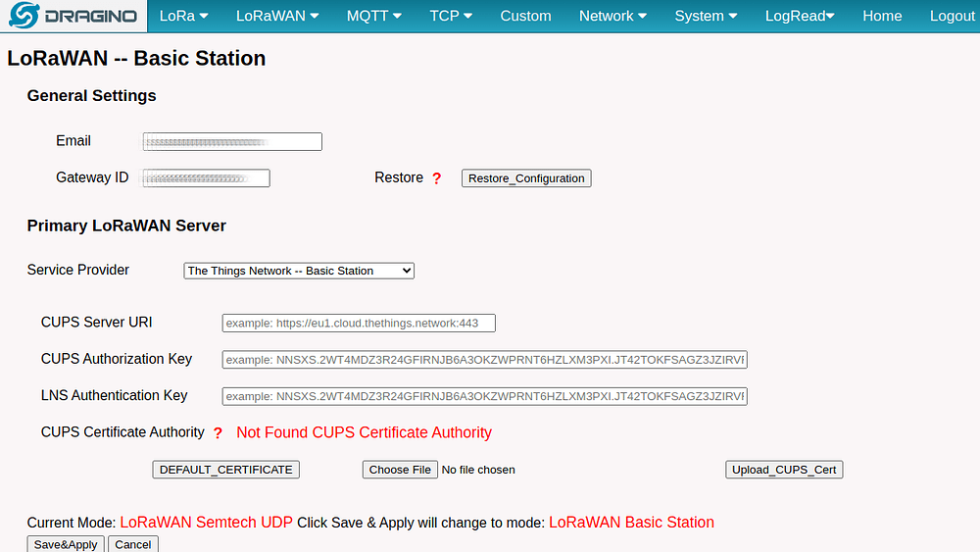Screen dimensions: 980x552
Task: Focus the LNS Authentication Key field
Action: pyautogui.click(x=484, y=396)
